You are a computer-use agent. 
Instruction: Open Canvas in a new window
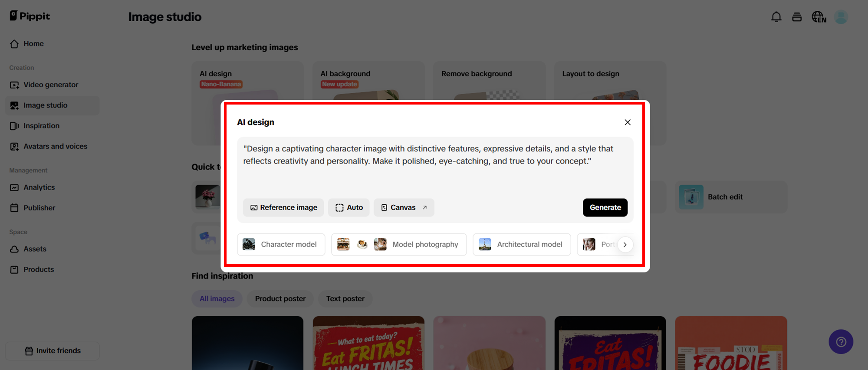pyautogui.click(x=404, y=208)
